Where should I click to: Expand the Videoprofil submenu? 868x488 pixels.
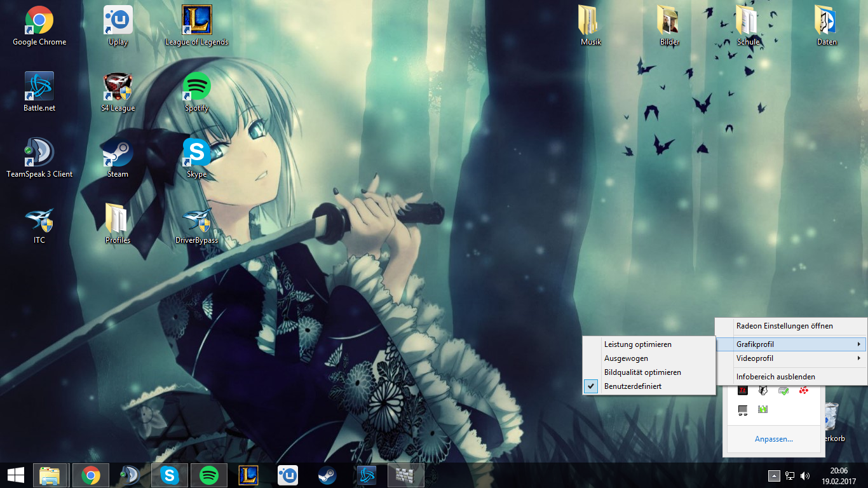coord(792,358)
